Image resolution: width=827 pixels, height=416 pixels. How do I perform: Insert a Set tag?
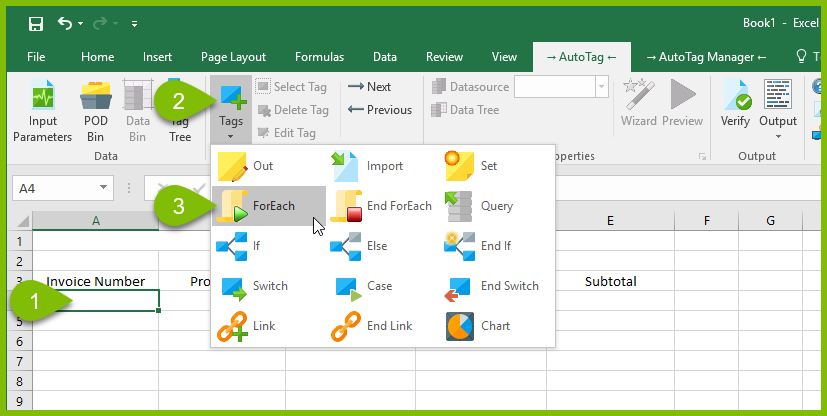pos(497,166)
